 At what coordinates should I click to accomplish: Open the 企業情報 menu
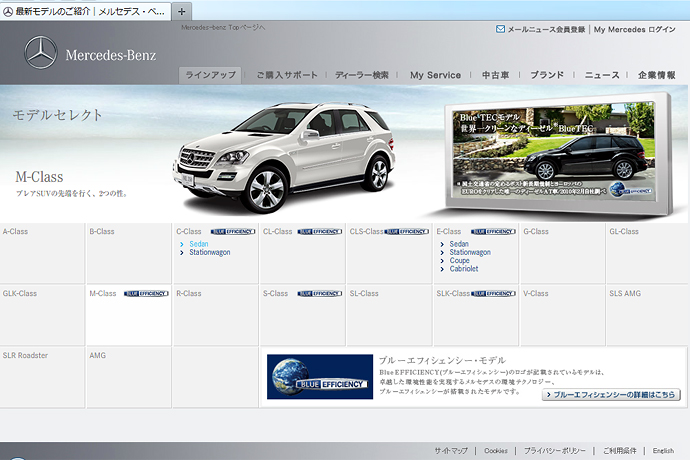click(657, 75)
